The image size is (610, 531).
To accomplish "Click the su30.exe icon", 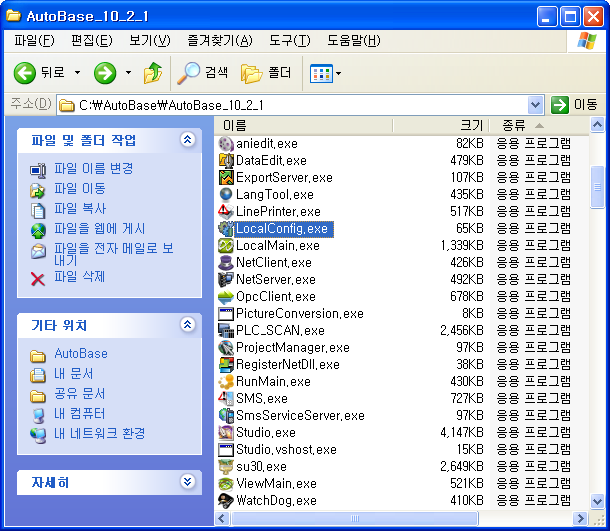I will tap(226, 466).
